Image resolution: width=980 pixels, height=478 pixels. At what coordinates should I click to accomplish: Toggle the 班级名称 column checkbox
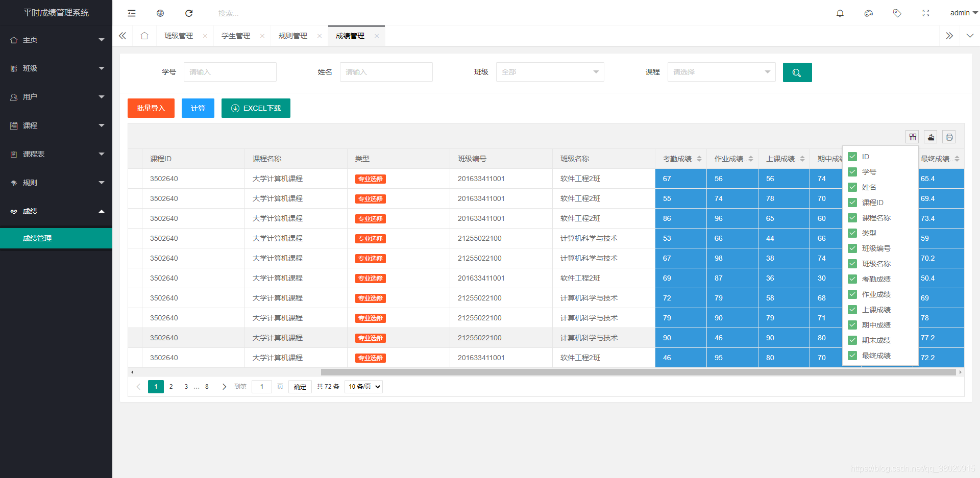852,264
